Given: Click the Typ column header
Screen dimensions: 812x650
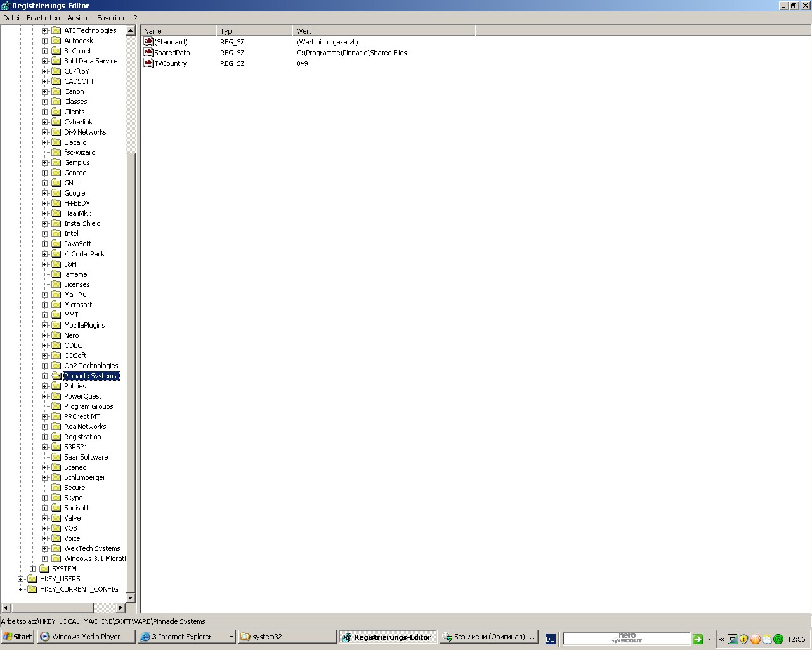Looking at the screenshot, I should tap(254, 30).
